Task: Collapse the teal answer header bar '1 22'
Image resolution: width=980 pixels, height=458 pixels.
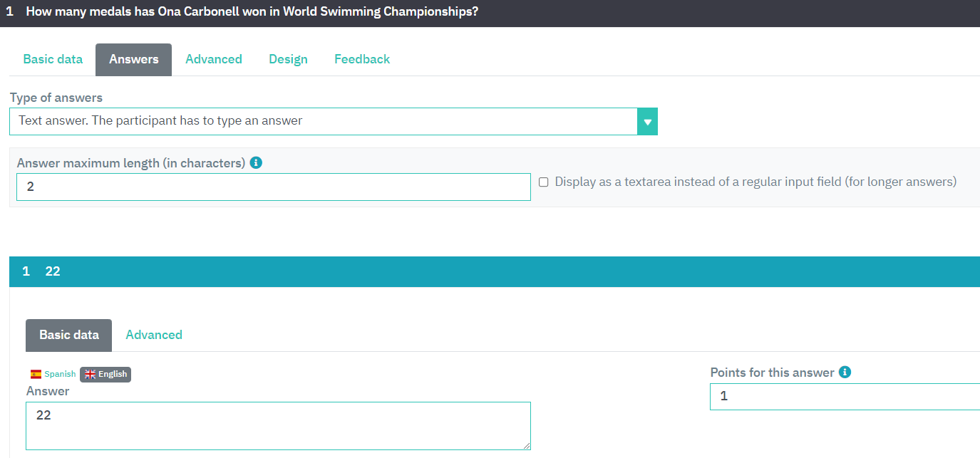Action: (x=495, y=271)
